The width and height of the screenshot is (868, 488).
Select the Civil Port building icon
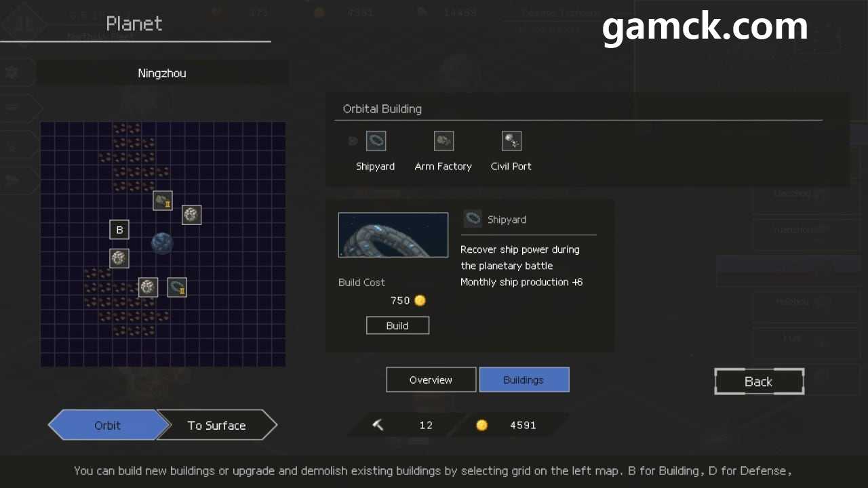pos(511,141)
